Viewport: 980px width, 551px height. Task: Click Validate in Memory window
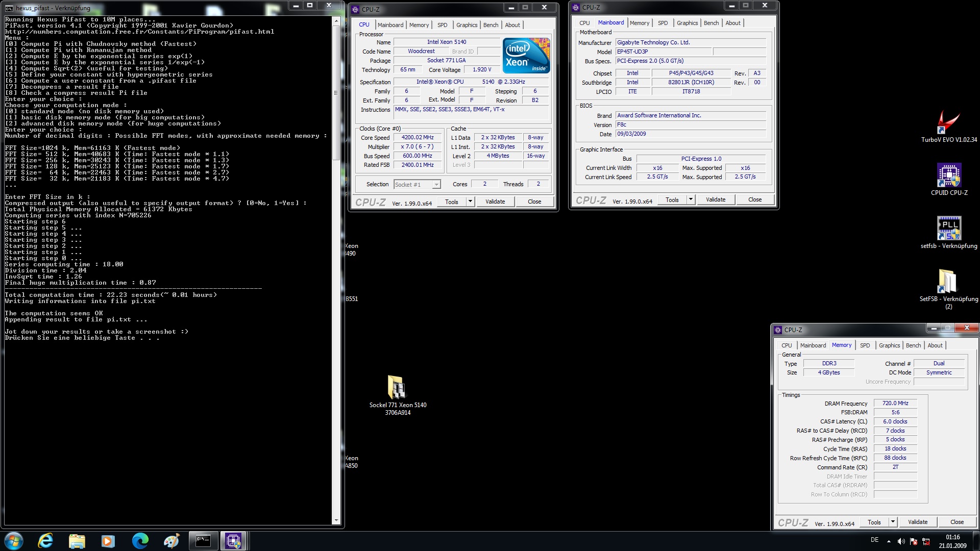point(918,522)
